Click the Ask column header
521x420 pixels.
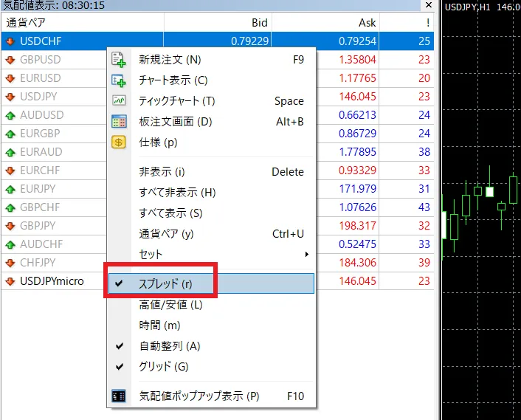tap(325, 23)
